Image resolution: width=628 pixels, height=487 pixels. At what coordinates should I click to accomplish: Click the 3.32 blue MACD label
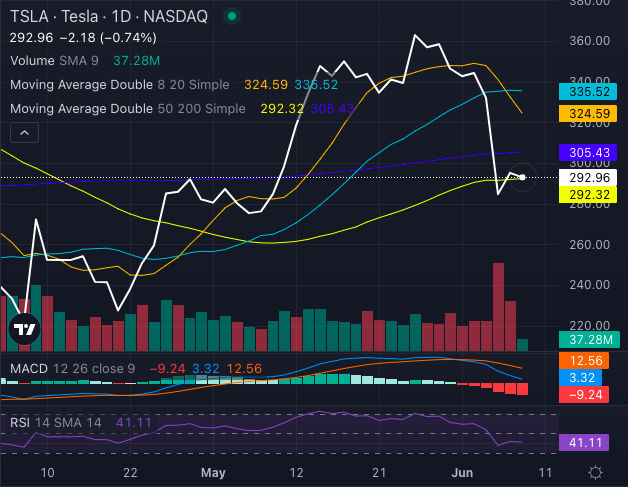click(x=580, y=378)
